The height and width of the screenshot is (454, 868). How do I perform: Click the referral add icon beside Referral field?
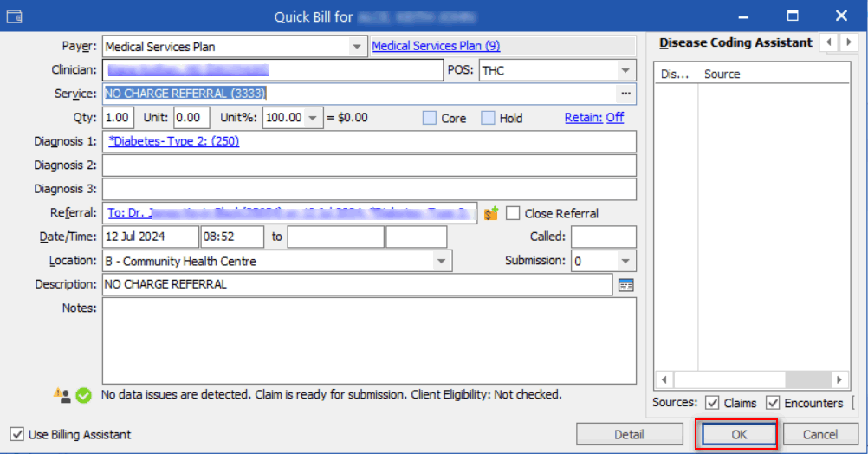pyautogui.click(x=491, y=213)
